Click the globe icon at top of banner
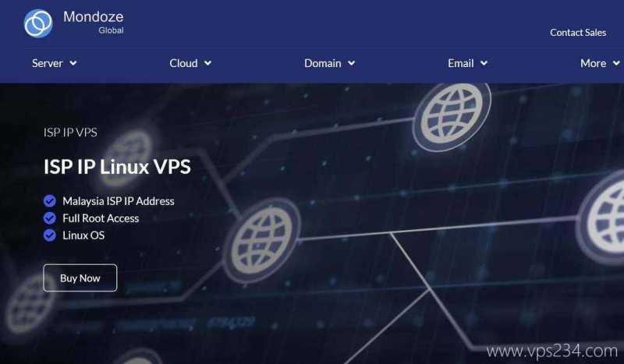The height and width of the screenshot is (364, 624). (452, 116)
